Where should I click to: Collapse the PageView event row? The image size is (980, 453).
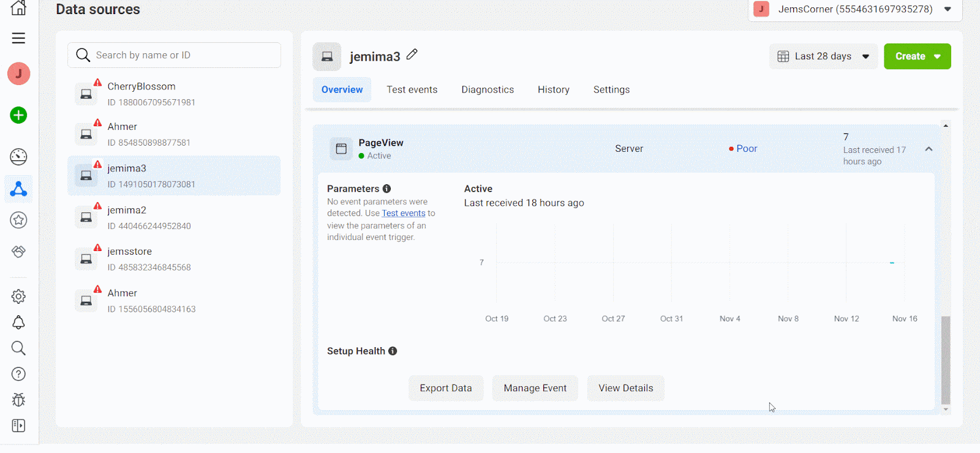[x=929, y=149]
